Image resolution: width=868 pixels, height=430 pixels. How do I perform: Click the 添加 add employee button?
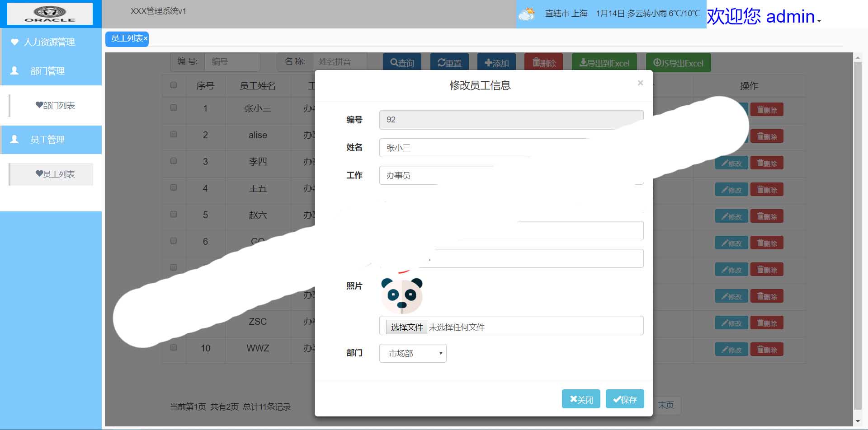pos(496,63)
